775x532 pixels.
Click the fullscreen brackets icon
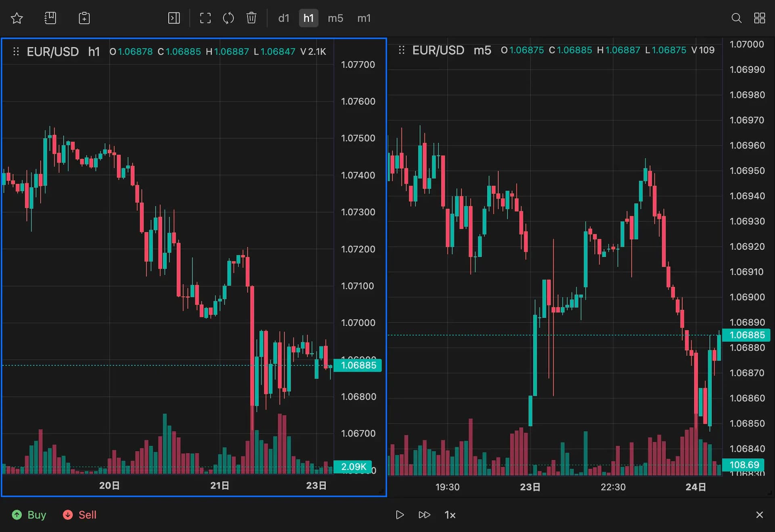(x=205, y=18)
